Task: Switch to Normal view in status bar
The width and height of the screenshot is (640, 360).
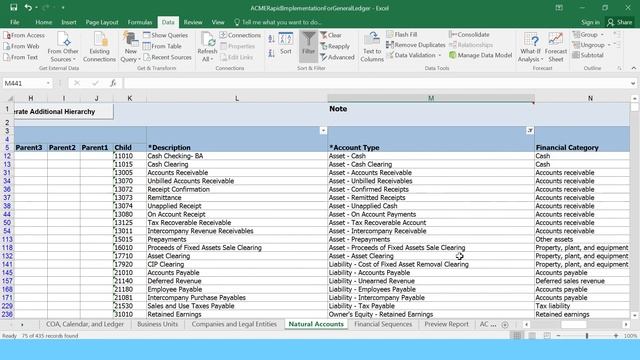Action: 517,336
